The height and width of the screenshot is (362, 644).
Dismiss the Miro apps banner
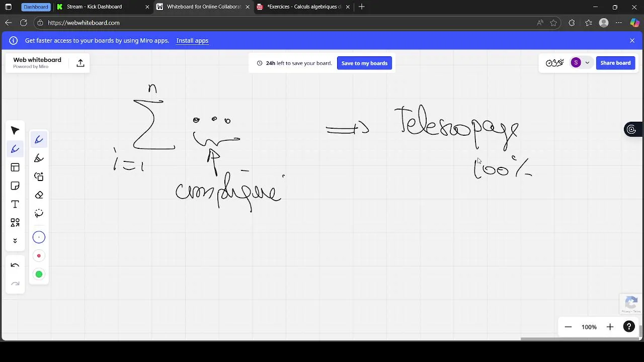(x=632, y=41)
